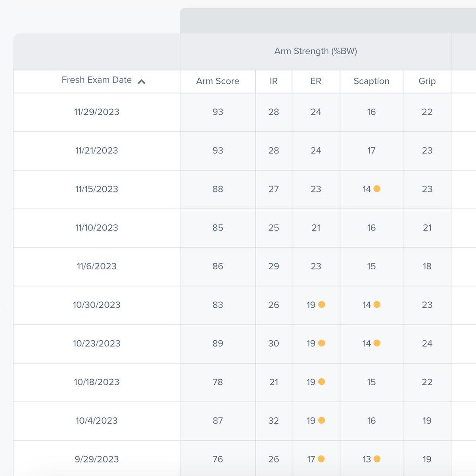Select the Scaption column header

click(x=371, y=81)
